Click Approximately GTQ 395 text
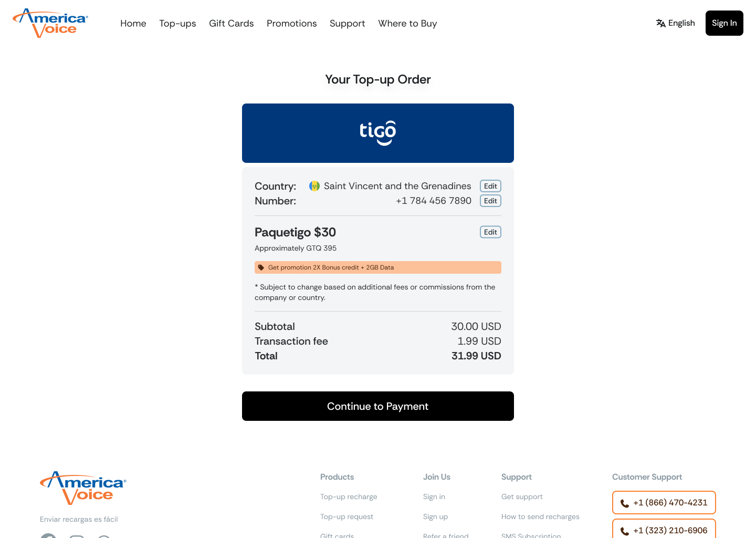 296,248
